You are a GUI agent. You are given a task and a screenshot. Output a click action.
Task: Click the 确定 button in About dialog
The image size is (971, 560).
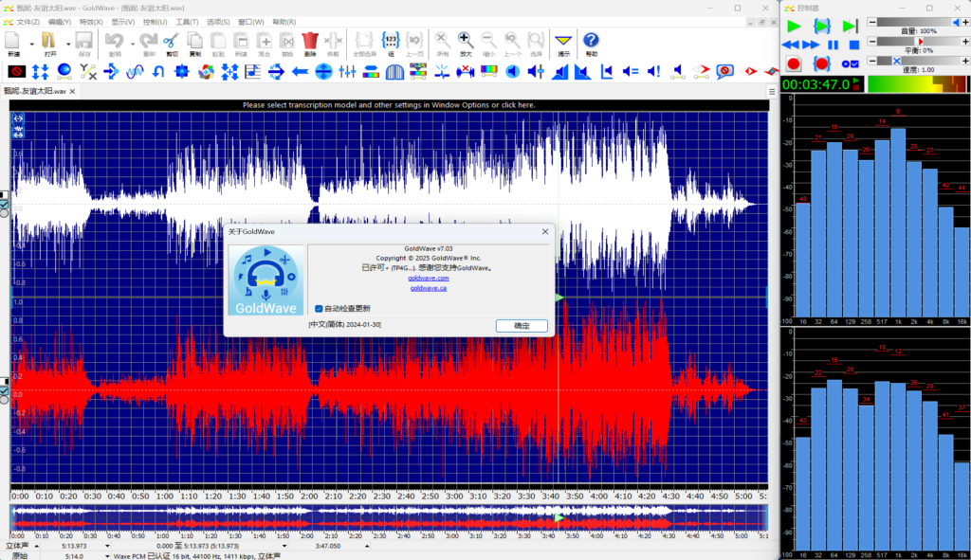click(x=522, y=325)
